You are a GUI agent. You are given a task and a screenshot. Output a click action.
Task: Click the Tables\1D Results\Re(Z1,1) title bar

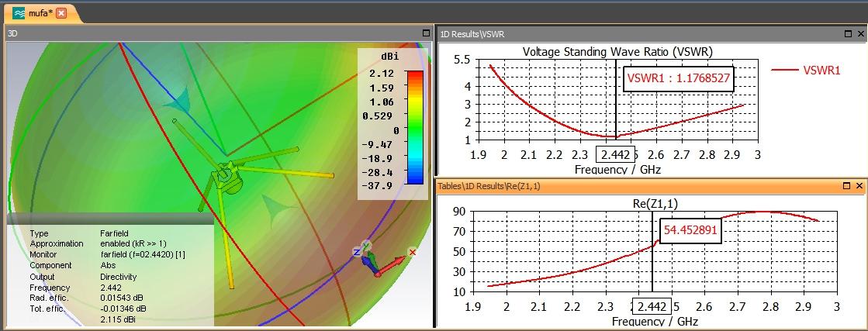tap(651, 186)
